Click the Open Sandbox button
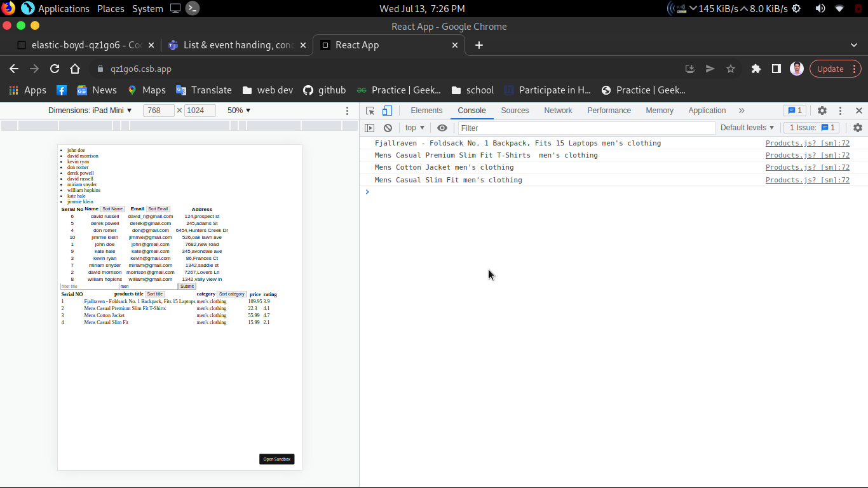868x488 pixels. (x=277, y=459)
